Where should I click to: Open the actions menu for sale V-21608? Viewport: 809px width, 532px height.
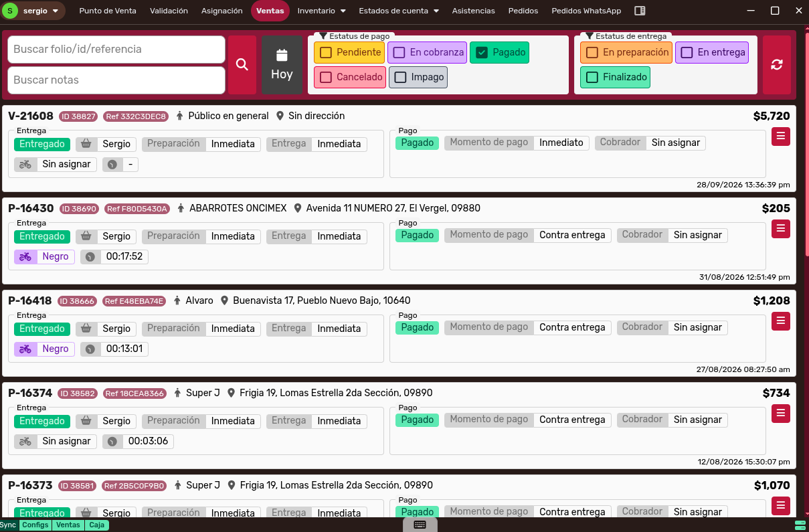coord(781,137)
